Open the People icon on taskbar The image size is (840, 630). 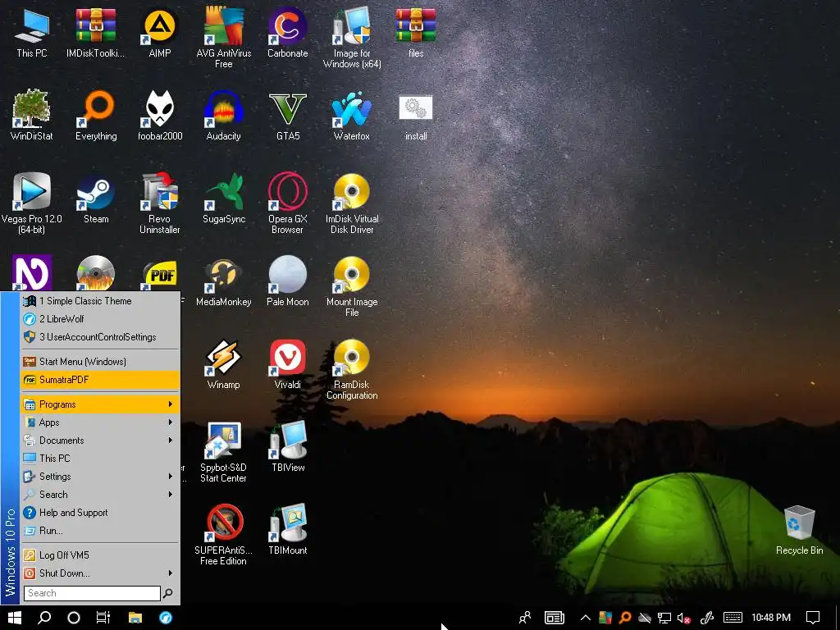point(525,618)
